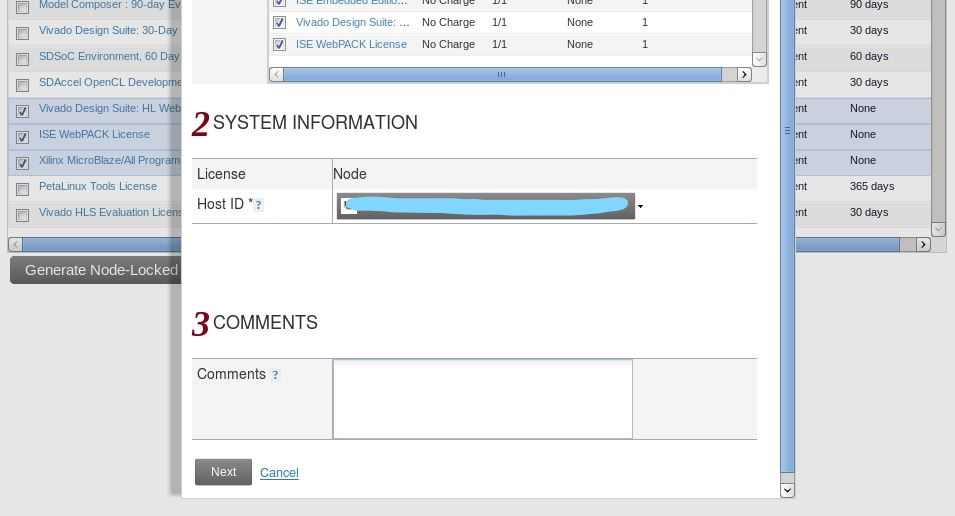This screenshot has height=516, width=955.
Task: Click inside the Comments text area
Action: [x=482, y=399]
